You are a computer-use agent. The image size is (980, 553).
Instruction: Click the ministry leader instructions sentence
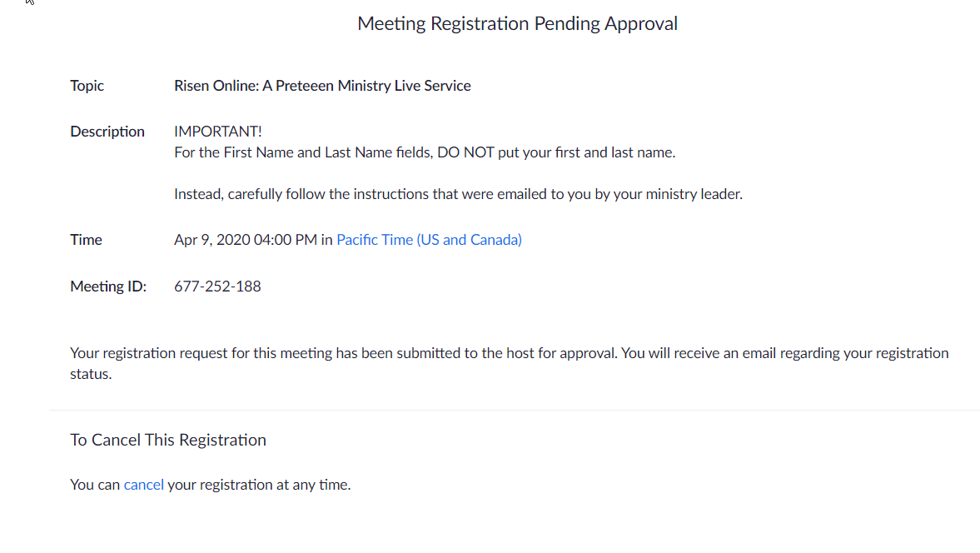point(458,194)
